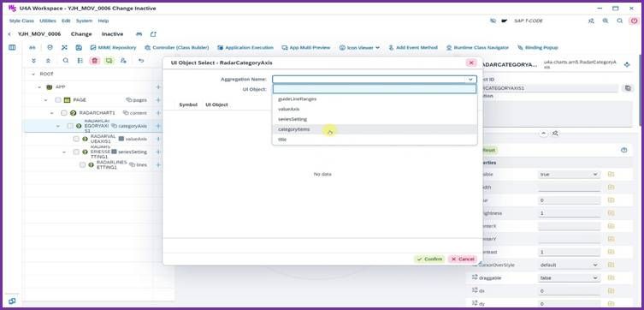Click the tree list structure icon
Image resolution: width=644 pixels, height=310 pixels.
pos(80,61)
